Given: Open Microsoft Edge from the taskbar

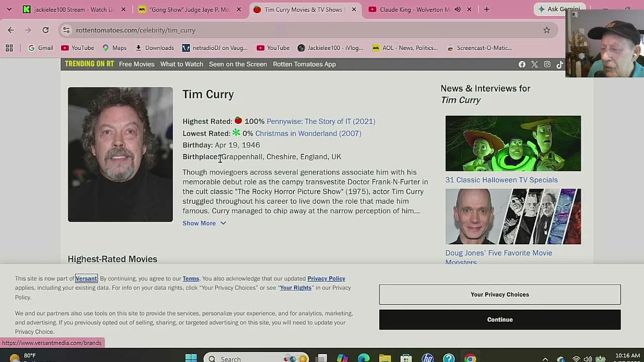Looking at the screenshot, I should pyautogui.click(x=363, y=358).
